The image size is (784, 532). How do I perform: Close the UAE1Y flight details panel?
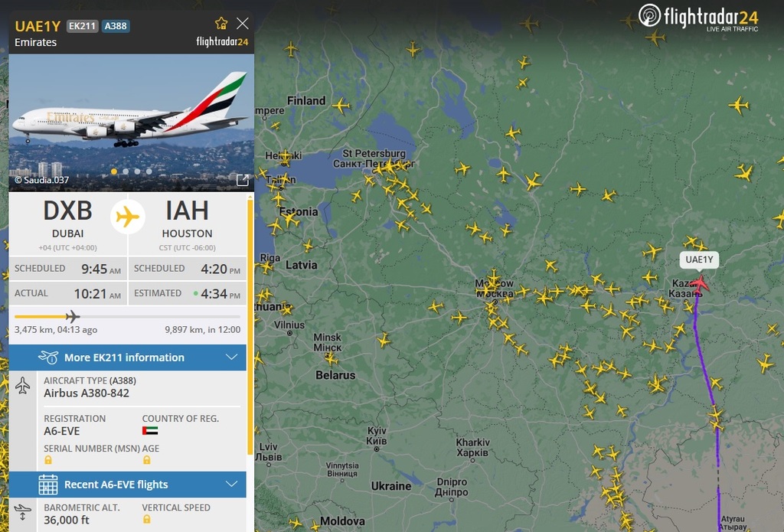point(243,24)
